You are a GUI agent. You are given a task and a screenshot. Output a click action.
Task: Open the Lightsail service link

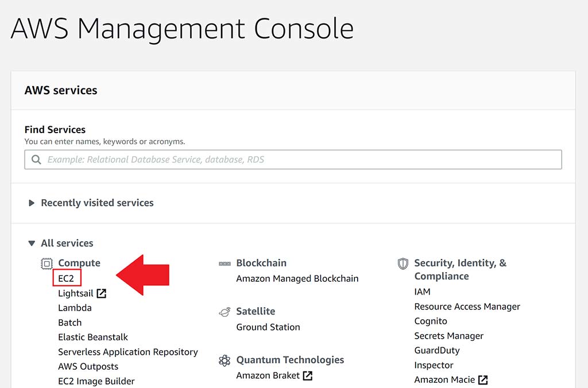tap(76, 293)
